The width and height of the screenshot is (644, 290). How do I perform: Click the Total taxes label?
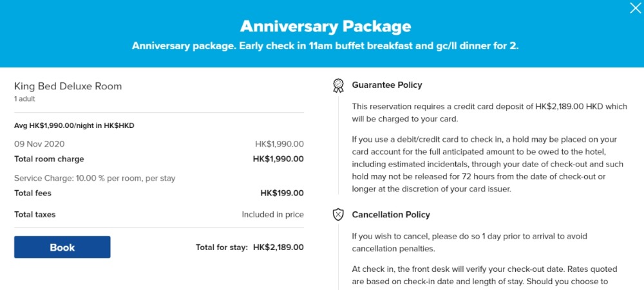[x=35, y=214]
